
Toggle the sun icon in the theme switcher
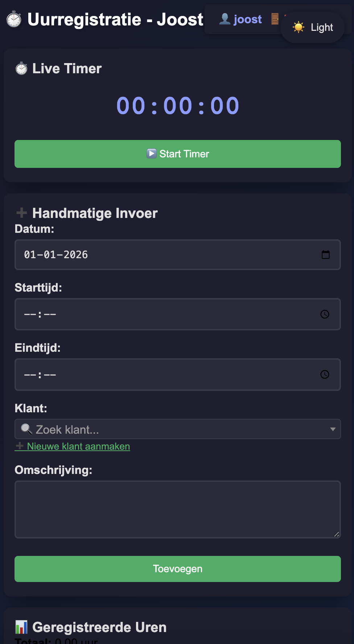[299, 27]
